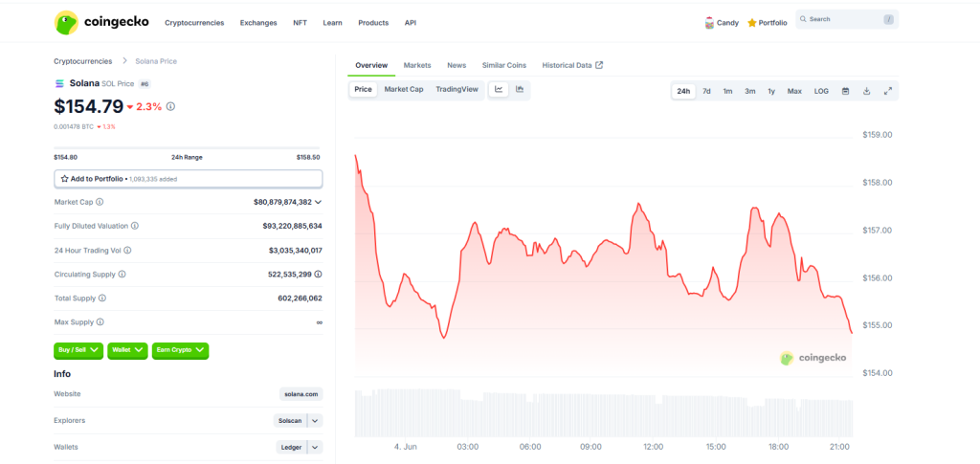Viewport: 980px width, 464px height.
Task: Download the chart data
Action: click(x=866, y=91)
